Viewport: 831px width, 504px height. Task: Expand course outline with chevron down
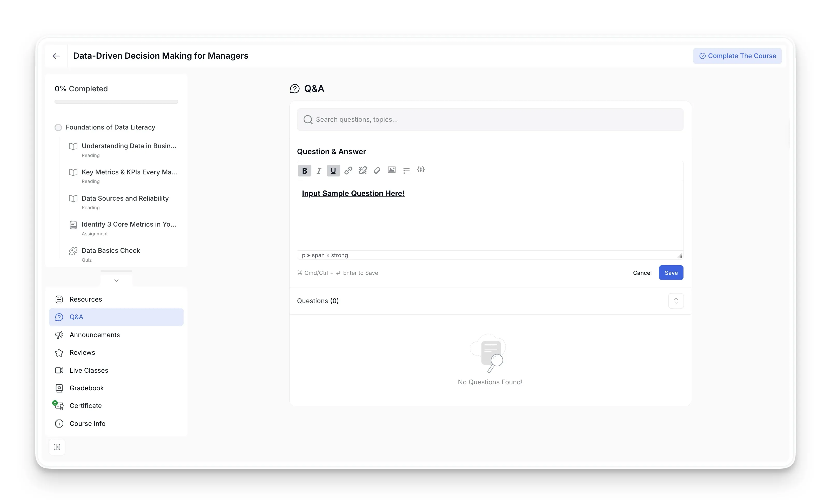coord(116,281)
